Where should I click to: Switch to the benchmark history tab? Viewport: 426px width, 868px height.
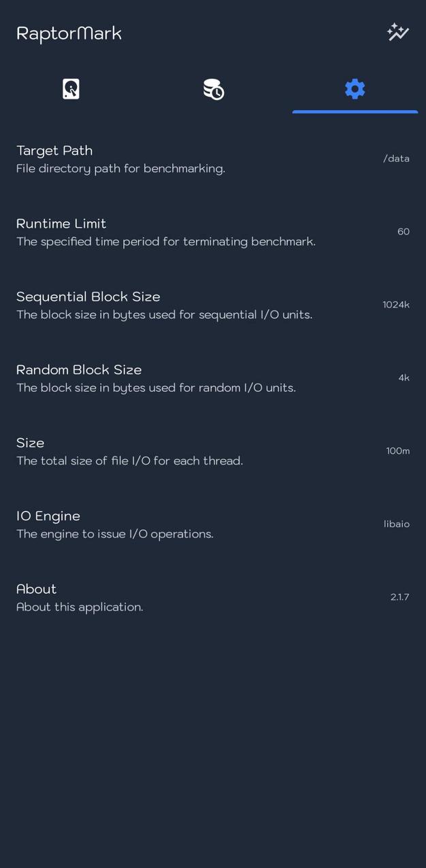[x=213, y=89]
